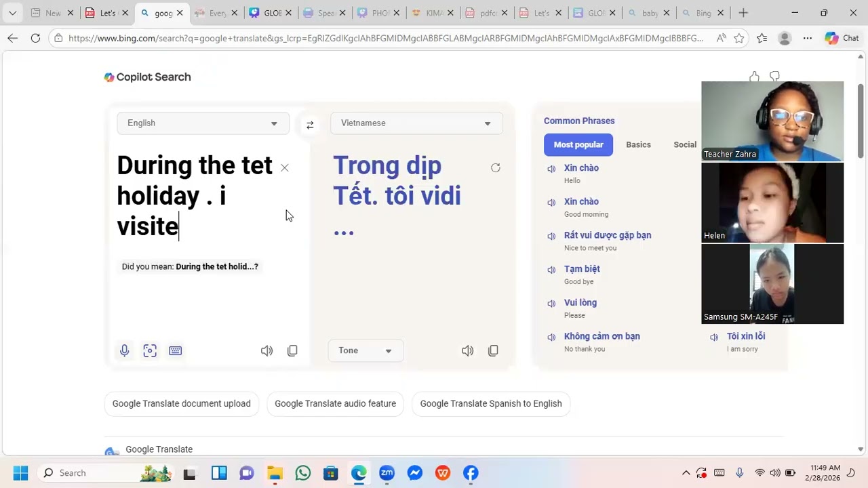Click the browser address bar URL

coord(386,38)
